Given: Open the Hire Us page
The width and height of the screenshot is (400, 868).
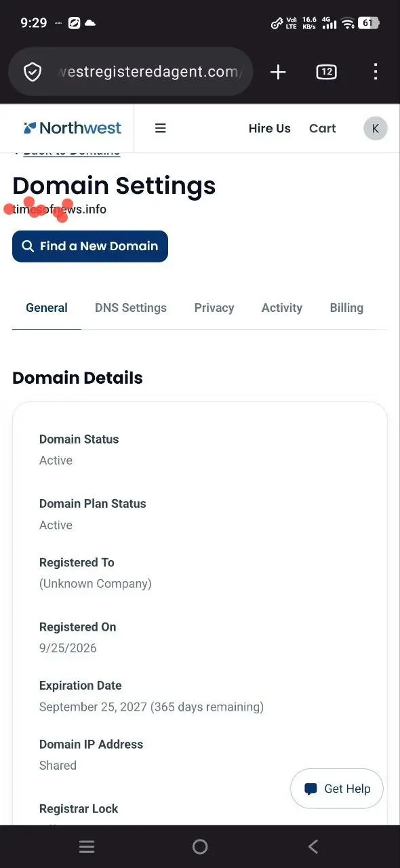Looking at the screenshot, I should pyautogui.click(x=269, y=128).
